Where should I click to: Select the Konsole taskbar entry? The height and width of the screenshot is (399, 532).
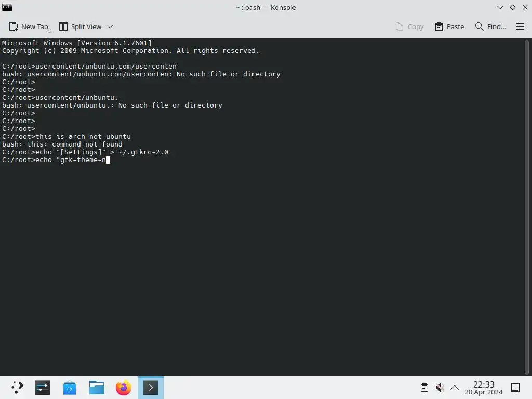click(x=151, y=388)
